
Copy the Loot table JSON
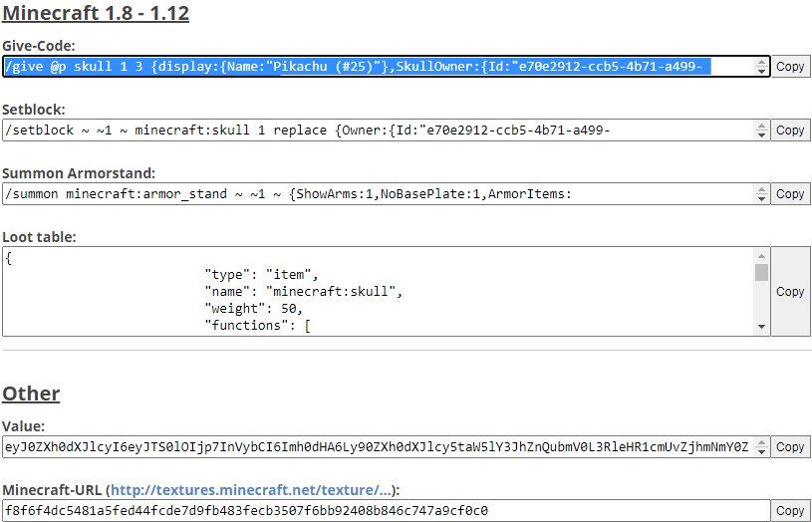[790, 291]
